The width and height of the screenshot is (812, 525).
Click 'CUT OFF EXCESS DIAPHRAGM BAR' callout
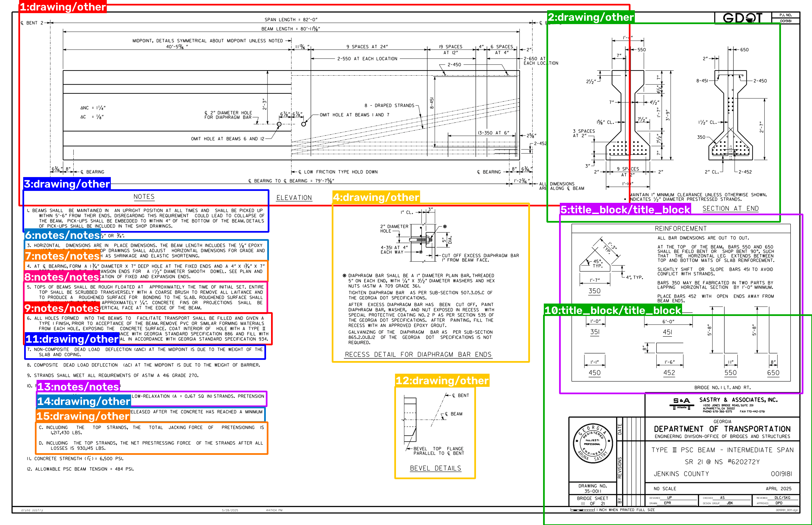[480, 258]
